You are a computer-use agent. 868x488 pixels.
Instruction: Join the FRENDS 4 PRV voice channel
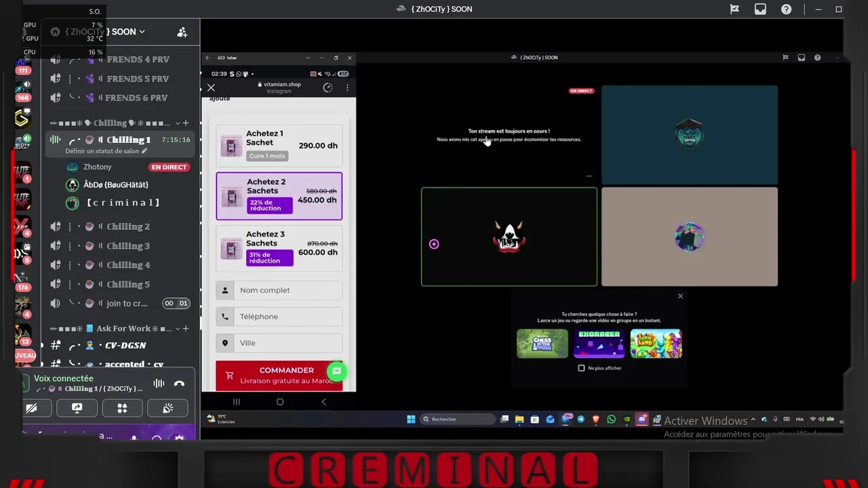[121, 60]
